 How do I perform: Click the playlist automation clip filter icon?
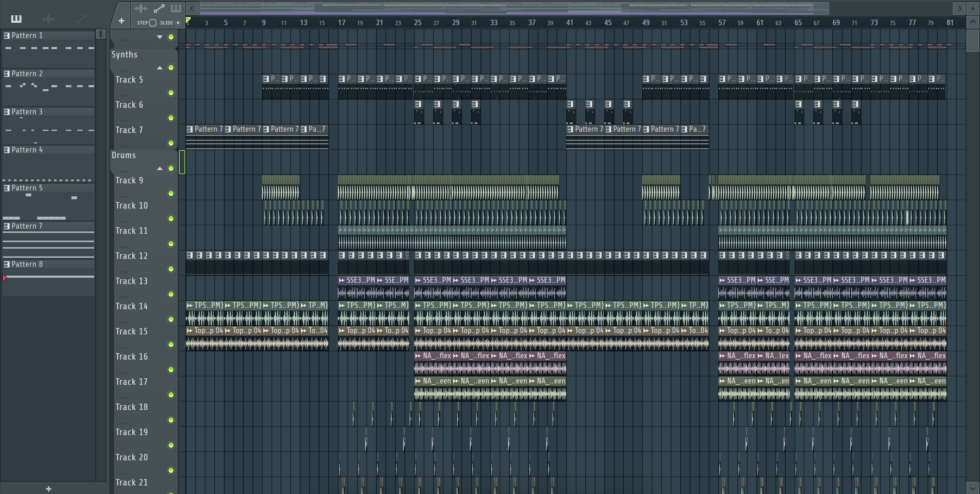(x=159, y=9)
